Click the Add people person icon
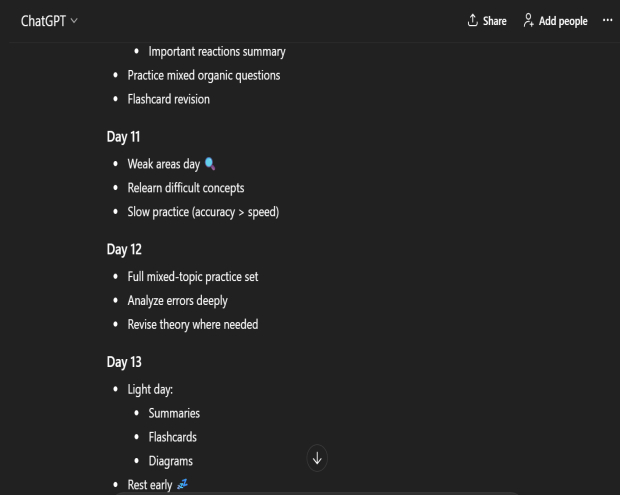 point(530,21)
